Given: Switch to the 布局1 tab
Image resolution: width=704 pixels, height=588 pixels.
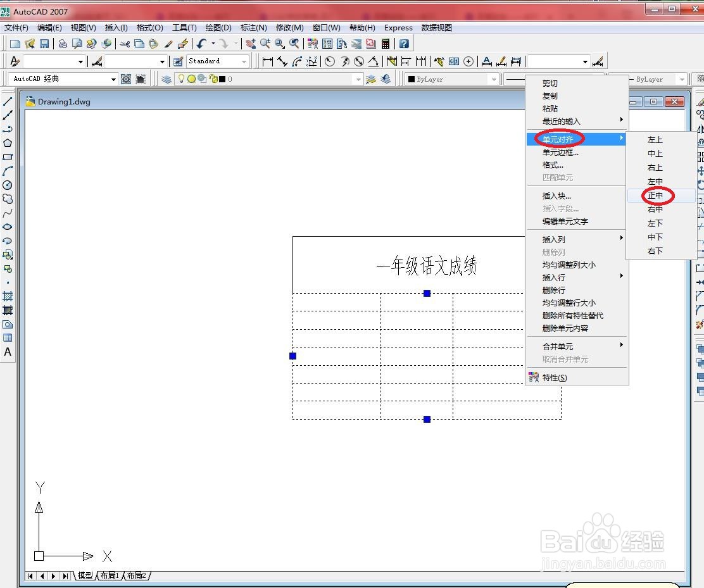Looking at the screenshot, I should 110,575.
